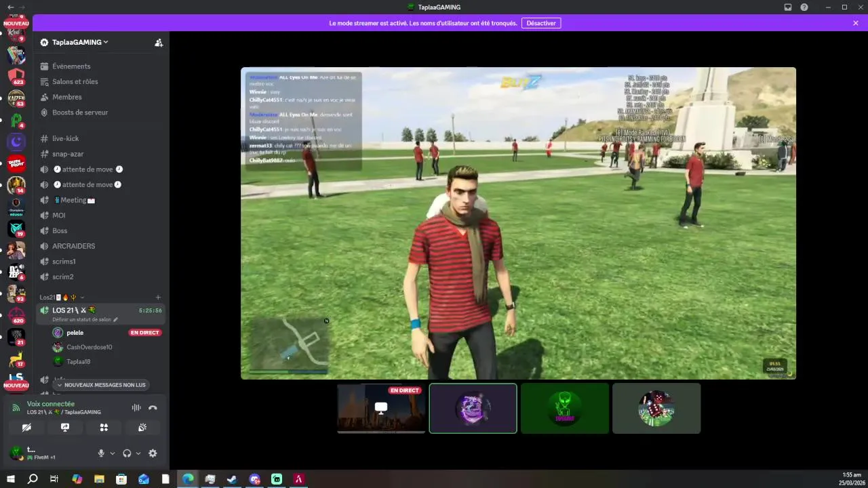Image resolution: width=868 pixels, height=488 pixels.
Task: Expand the TaplaaGAMING server menu
Action: (79, 42)
